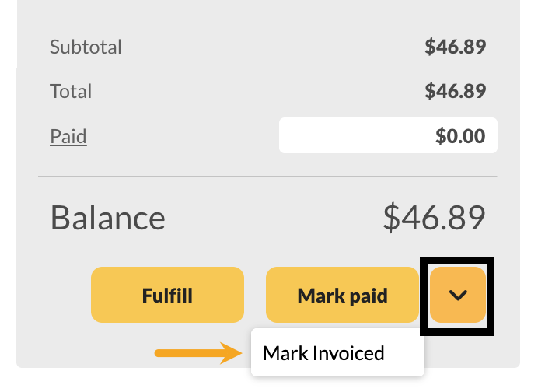This screenshot has height=392, width=538.
Task: Expand the dropdown beside Mark paid
Action: tap(458, 295)
